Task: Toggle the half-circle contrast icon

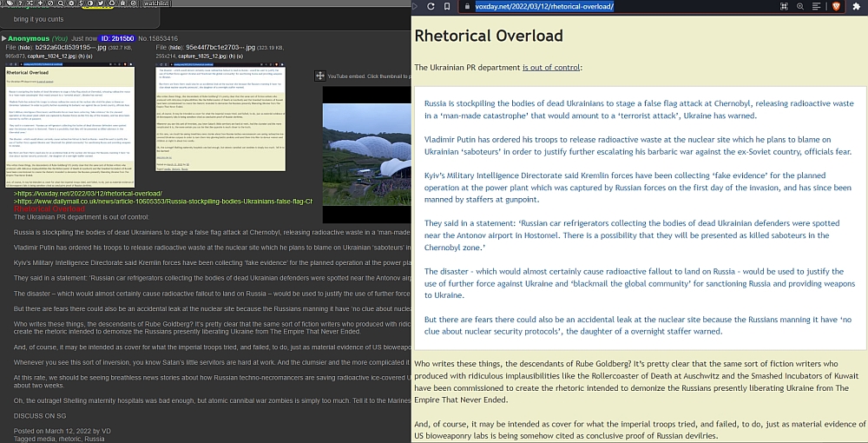Action: click(x=90, y=3)
